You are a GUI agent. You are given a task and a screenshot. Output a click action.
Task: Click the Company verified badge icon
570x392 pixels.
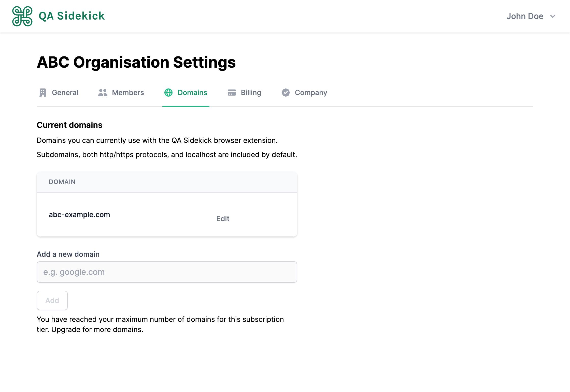click(286, 93)
